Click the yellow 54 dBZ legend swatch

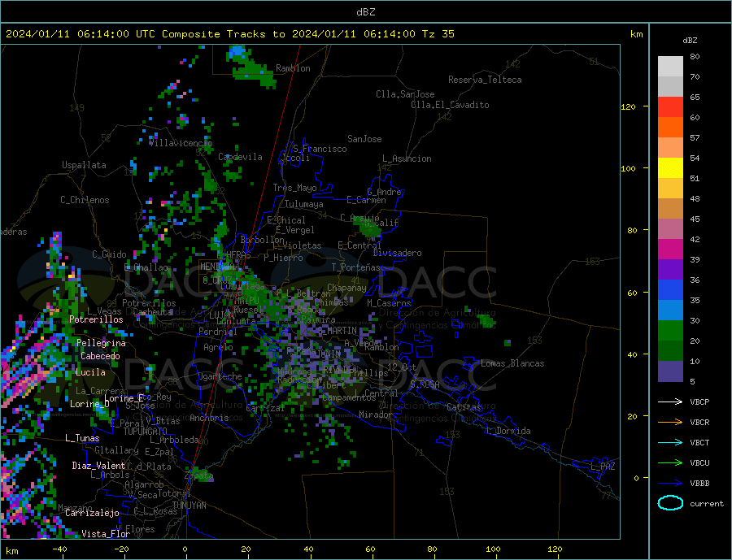click(x=670, y=168)
